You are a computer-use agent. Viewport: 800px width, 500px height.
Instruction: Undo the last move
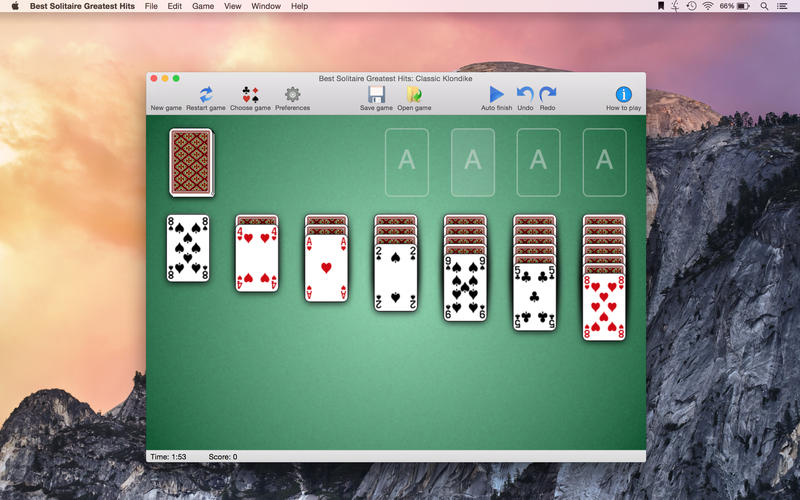tap(525, 94)
